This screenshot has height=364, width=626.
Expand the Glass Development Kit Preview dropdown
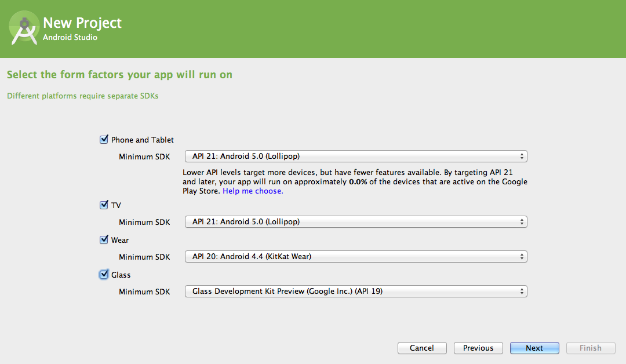click(355, 292)
